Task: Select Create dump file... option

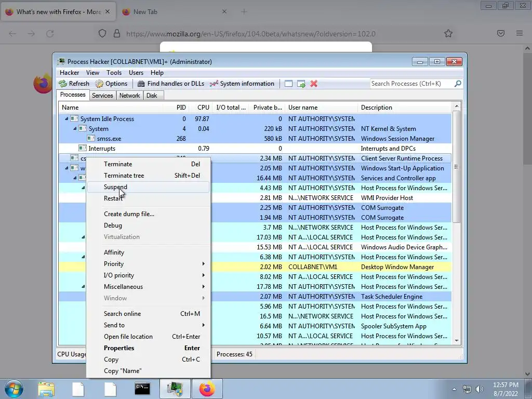Action: 148,214
